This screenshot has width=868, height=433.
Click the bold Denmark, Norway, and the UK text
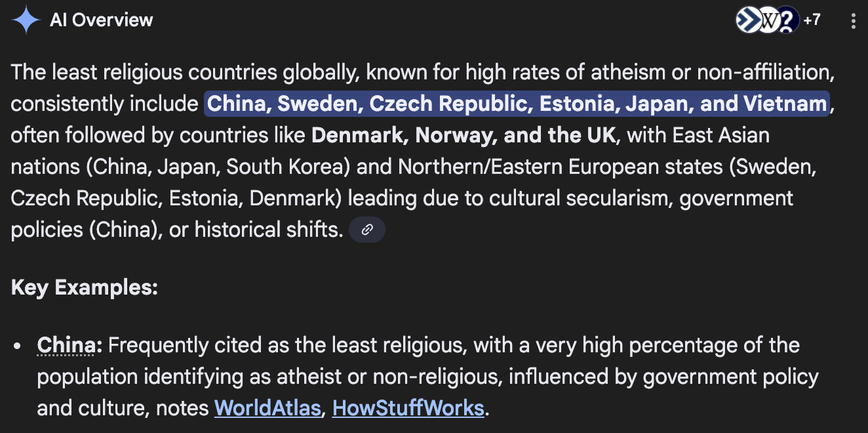click(x=464, y=135)
